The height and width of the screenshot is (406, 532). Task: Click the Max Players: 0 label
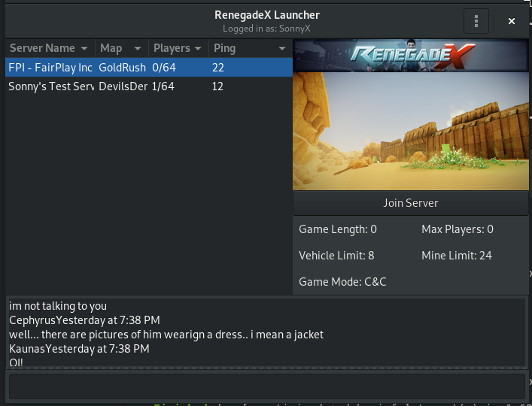pos(458,229)
